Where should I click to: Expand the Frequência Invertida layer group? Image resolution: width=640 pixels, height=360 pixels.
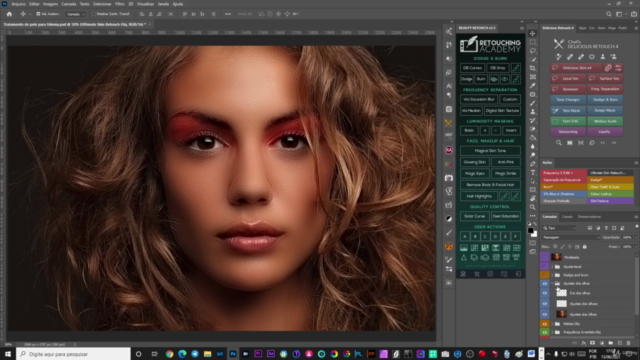pyautogui.click(x=553, y=332)
